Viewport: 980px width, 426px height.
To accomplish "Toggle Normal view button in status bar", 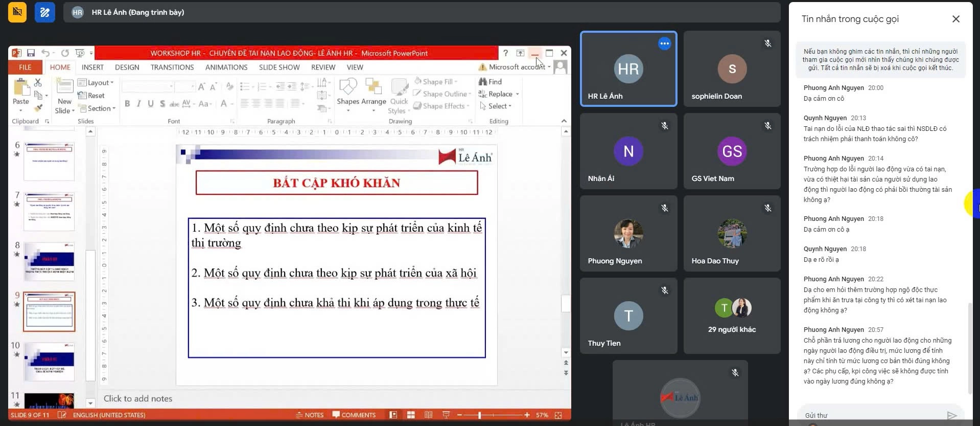I will pyautogui.click(x=393, y=415).
